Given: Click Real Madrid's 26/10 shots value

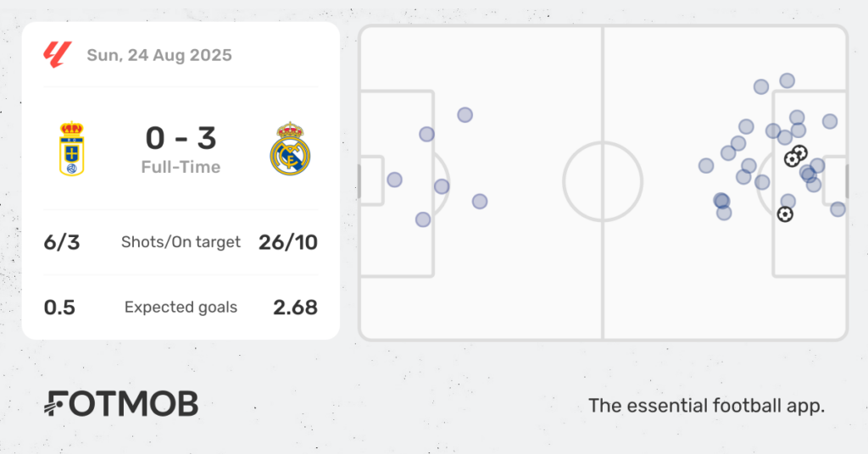Looking at the screenshot, I should click(x=288, y=242).
